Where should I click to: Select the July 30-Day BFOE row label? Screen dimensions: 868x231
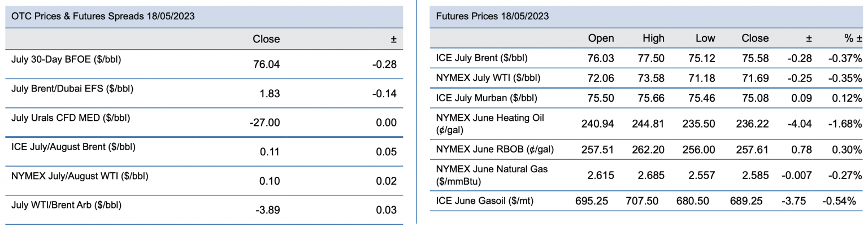67,59
